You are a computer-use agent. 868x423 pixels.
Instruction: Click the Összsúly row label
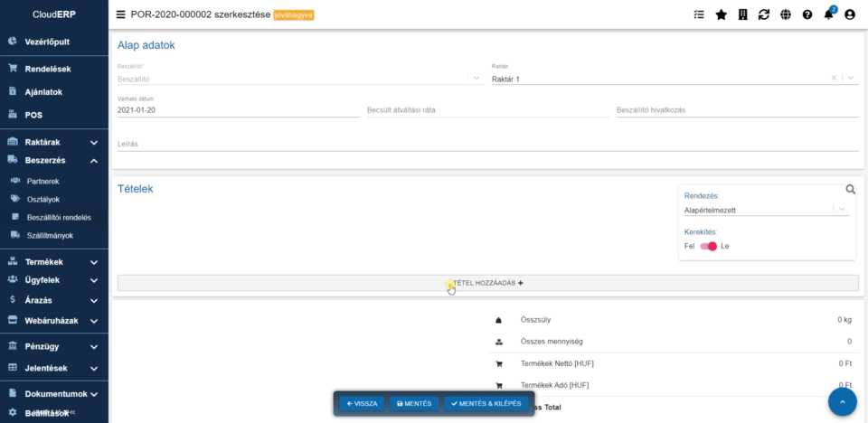[535, 319]
